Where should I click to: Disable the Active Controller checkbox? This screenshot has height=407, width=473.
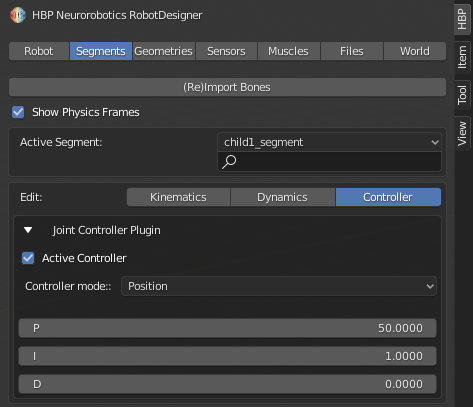click(x=28, y=258)
